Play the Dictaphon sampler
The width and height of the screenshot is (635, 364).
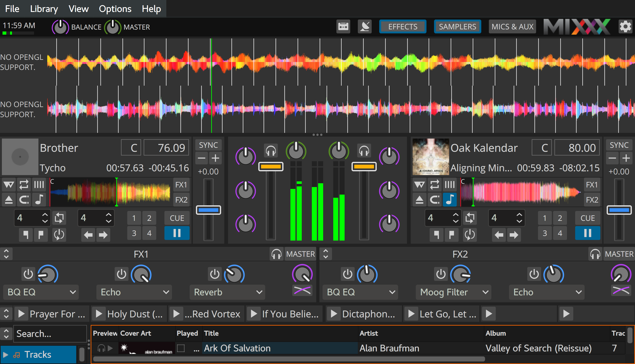point(334,314)
